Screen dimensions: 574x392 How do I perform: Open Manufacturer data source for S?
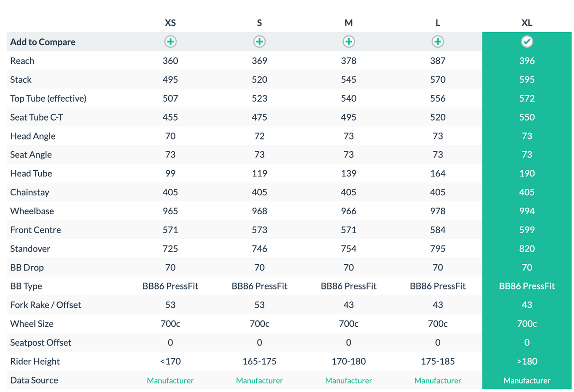pyautogui.click(x=259, y=380)
